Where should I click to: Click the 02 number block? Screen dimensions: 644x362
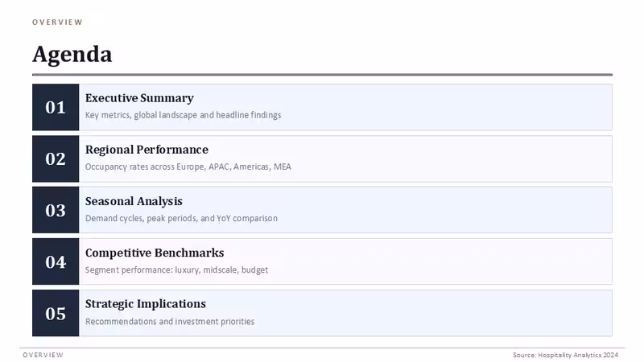[x=56, y=158]
